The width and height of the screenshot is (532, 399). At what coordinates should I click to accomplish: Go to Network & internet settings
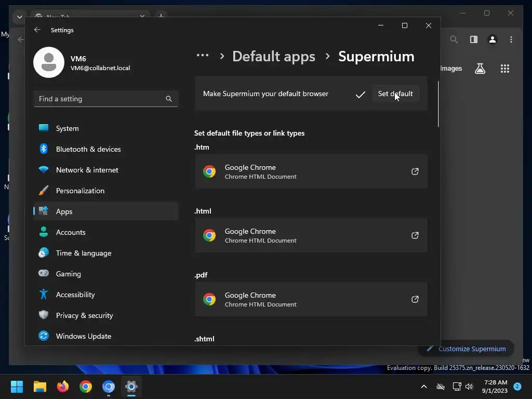coord(106,170)
